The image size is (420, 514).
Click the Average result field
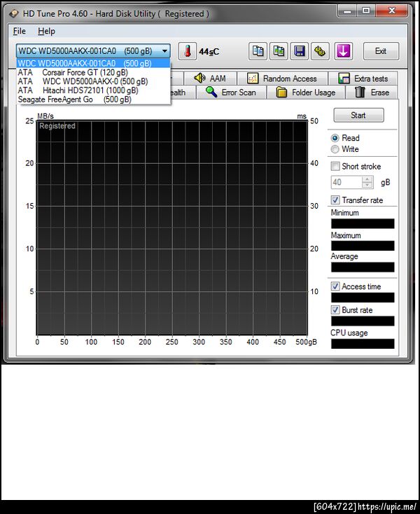click(363, 268)
